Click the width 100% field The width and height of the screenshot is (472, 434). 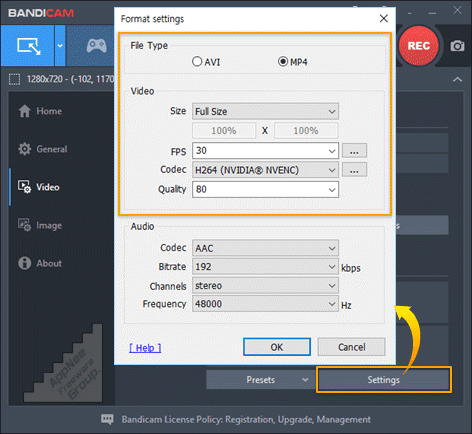[224, 131]
